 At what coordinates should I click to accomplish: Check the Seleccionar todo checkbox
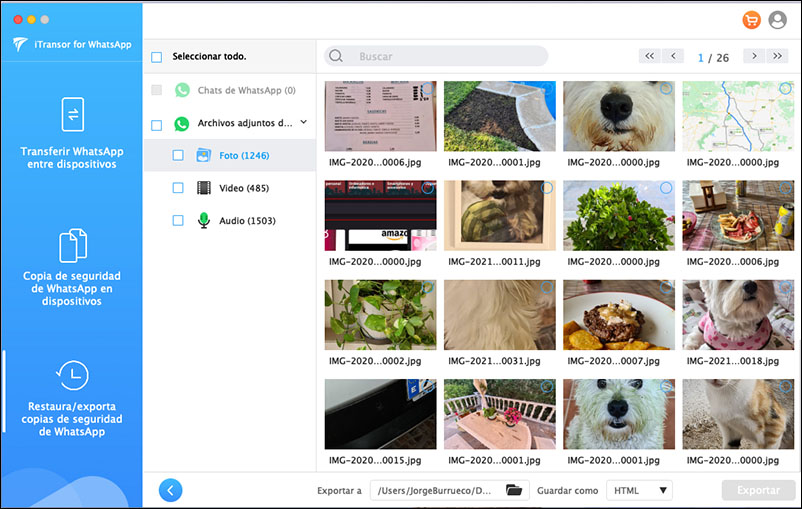point(157,57)
